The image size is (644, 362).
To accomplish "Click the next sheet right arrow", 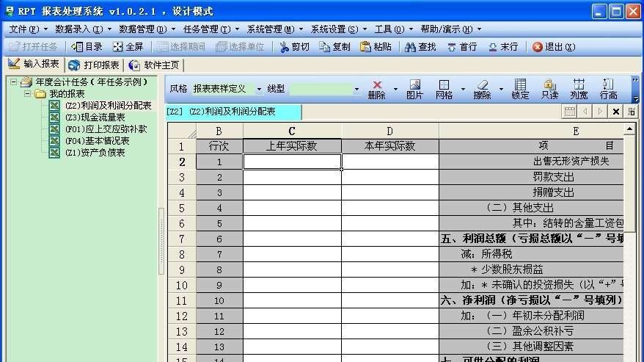I will tap(600, 112).
